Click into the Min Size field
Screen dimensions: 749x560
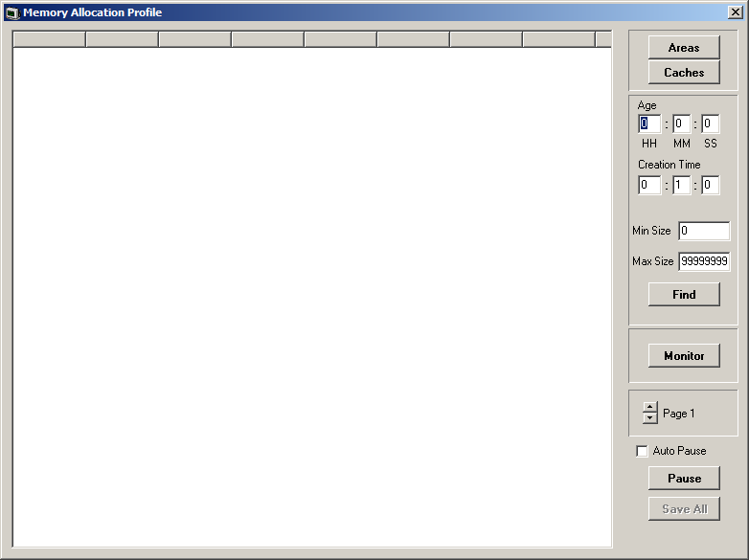tap(704, 231)
